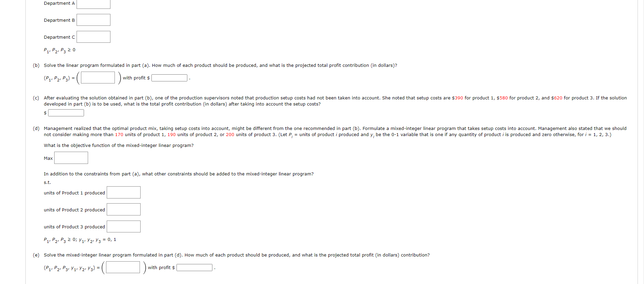
Task: Click the Department C constraint input box
Action: point(94,37)
